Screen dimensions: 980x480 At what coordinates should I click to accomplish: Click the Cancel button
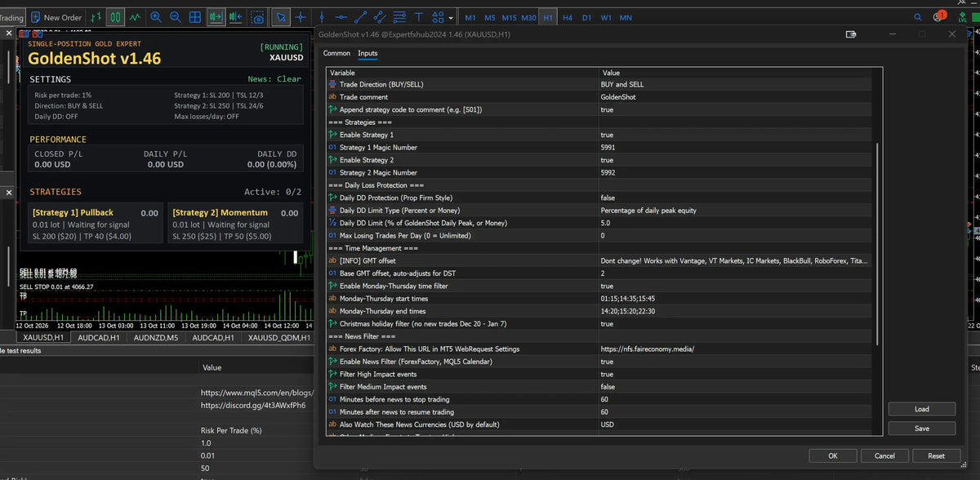(884, 456)
